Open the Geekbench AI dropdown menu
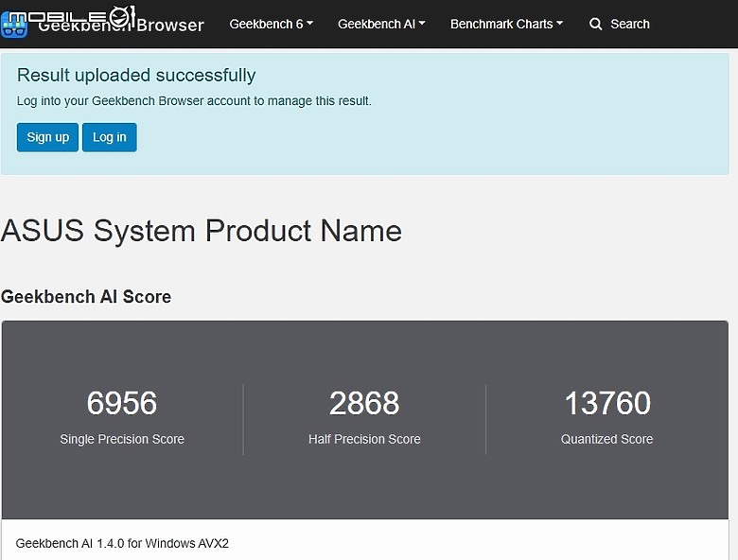 click(x=381, y=24)
